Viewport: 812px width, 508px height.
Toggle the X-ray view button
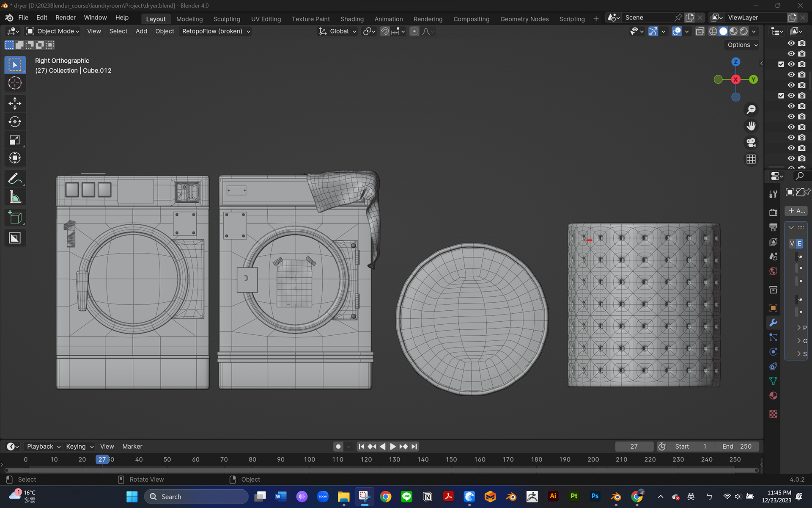[x=700, y=31]
